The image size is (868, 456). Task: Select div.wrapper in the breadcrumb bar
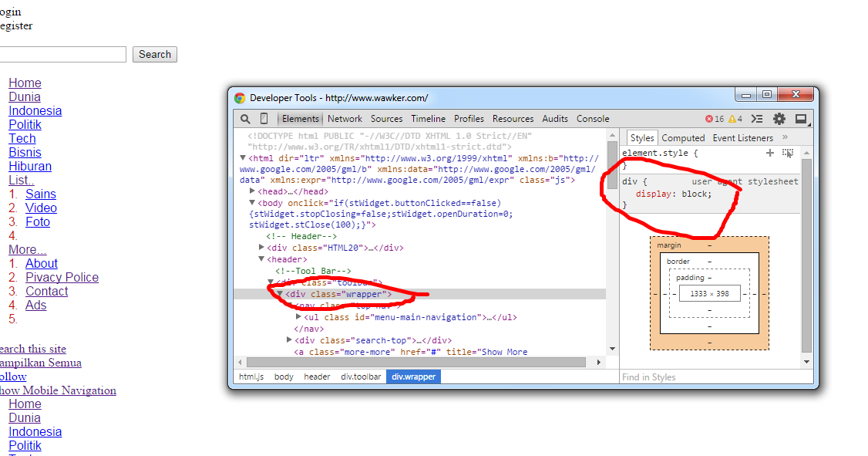[x=413, y=377]
